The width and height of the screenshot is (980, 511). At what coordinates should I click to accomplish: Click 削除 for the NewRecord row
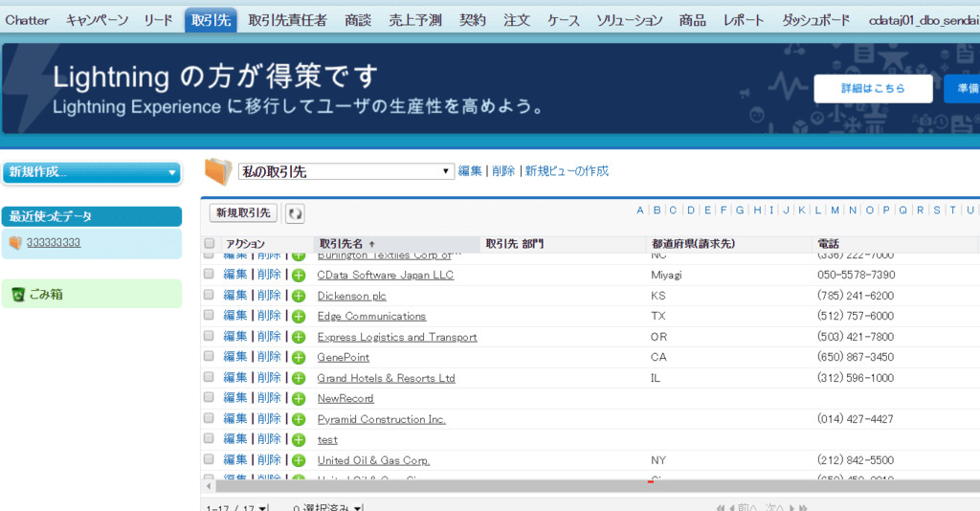(269, 398)
